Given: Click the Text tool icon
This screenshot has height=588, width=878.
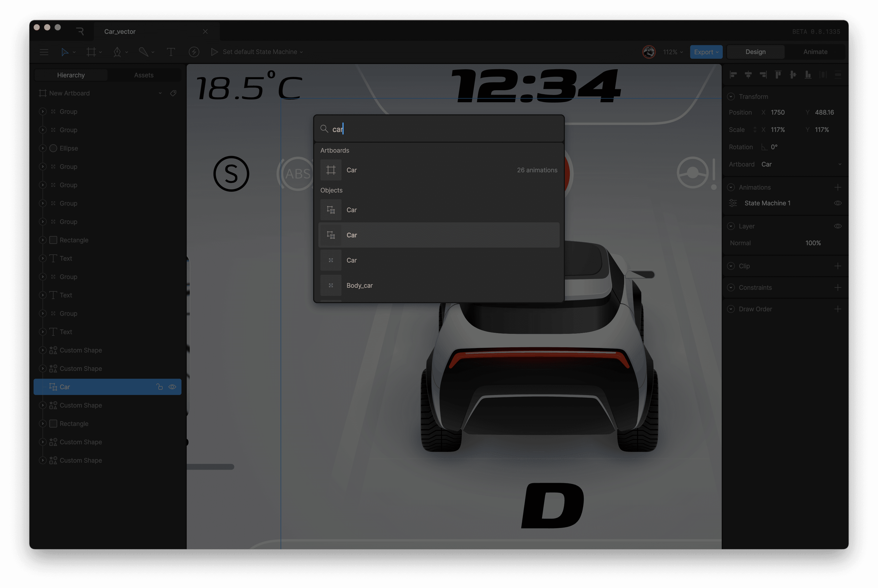Looking at the screenshot, I should point(170,52).
